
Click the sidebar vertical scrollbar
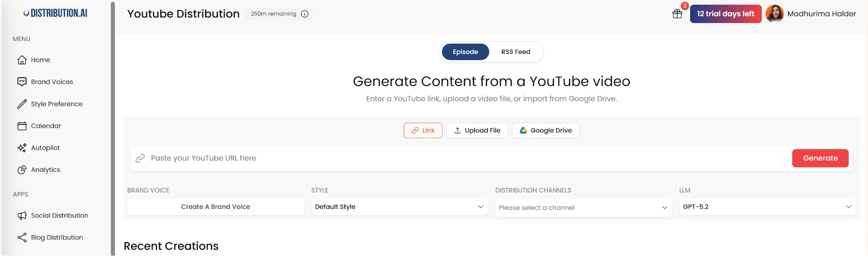113,128
